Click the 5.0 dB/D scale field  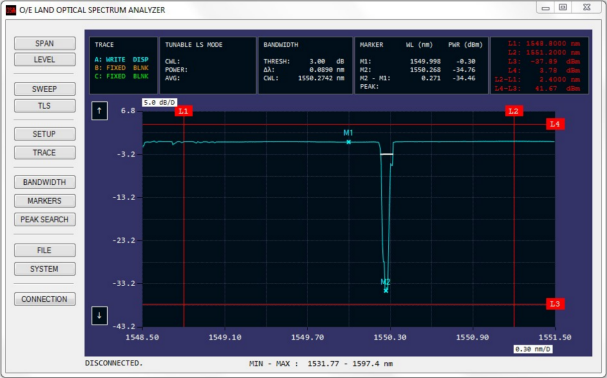point(159,103)
